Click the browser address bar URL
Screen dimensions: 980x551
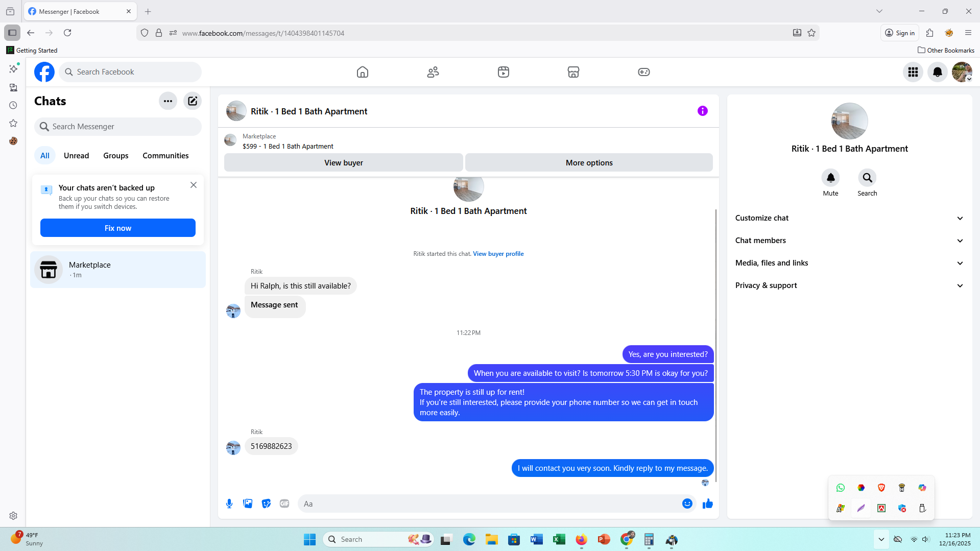(x=263, y=33)
